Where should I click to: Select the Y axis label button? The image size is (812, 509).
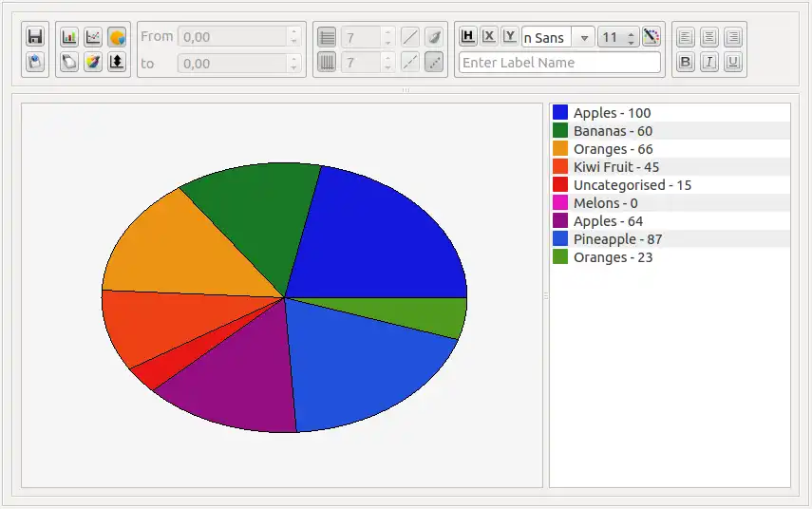point(510,36)
